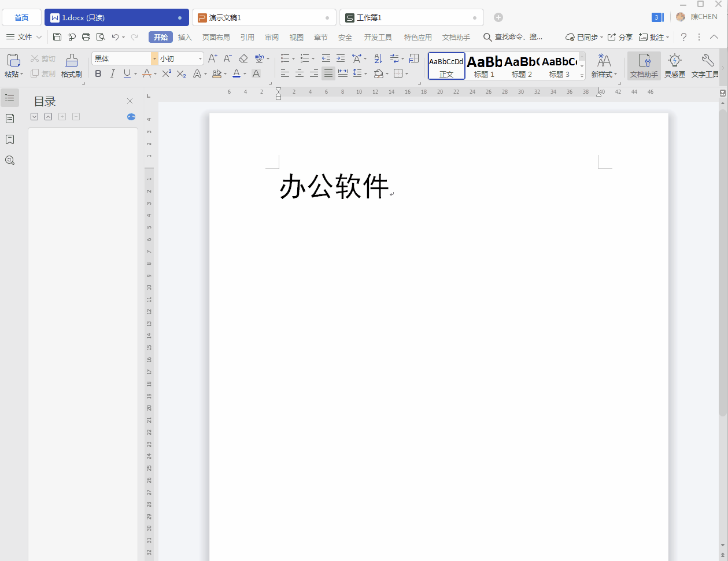Viewport: 728px width, 561px height.
Task: Switch to the 页面布局 (Page Layout) tab
Action: pyautogui.click(x=216, y=37)
